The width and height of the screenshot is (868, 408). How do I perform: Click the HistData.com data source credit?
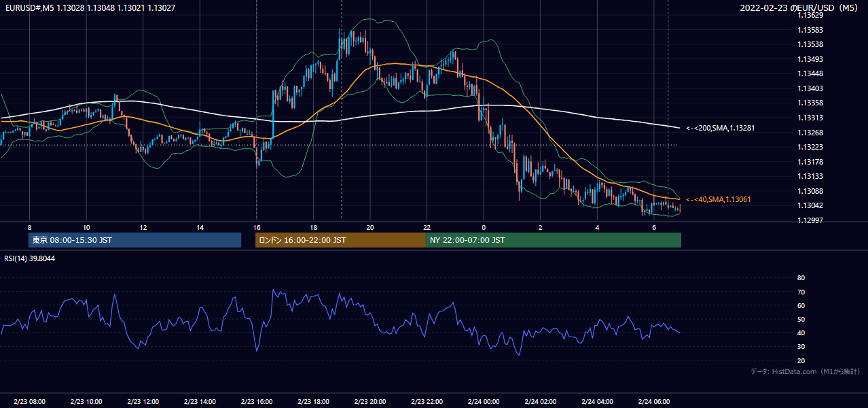(x=806, y=371)
